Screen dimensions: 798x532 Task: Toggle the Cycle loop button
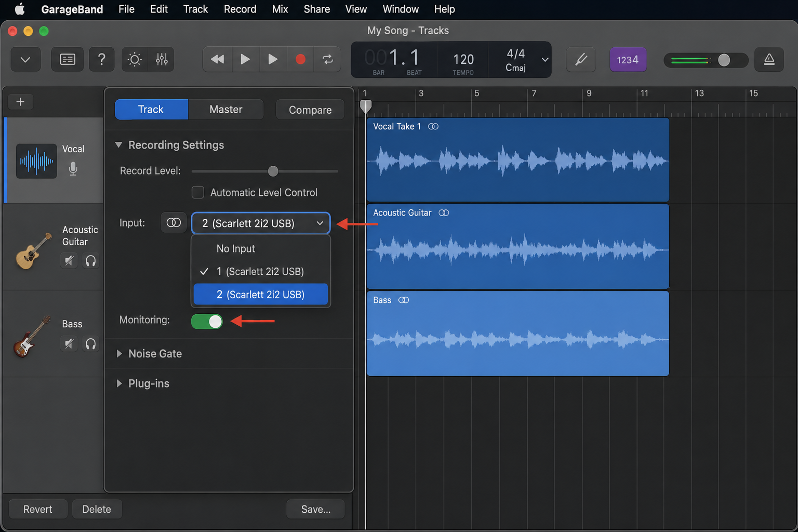pos(328,59)
